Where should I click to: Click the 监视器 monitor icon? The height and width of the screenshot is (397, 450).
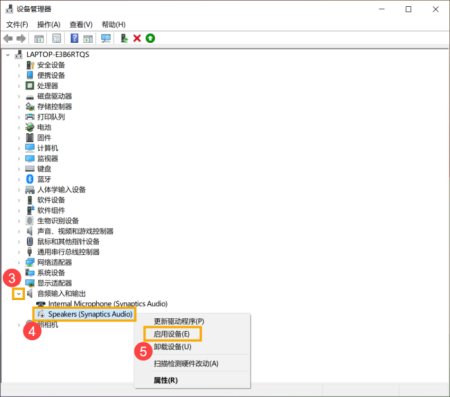[30, 158]
